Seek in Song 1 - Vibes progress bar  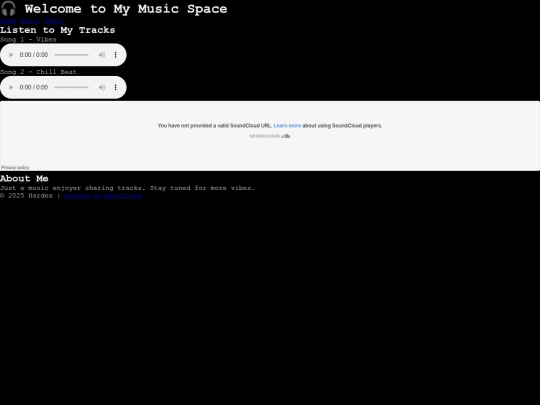[72, 55]
